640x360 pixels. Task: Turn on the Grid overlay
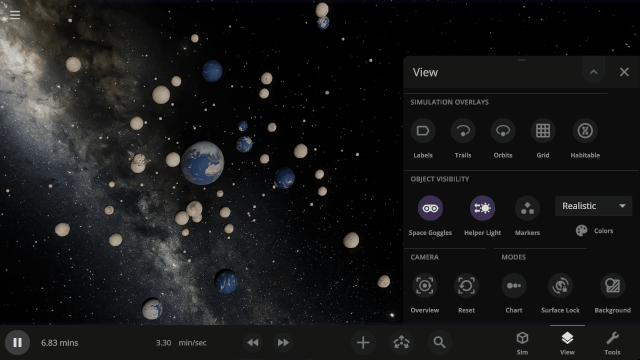click(543, 131)
